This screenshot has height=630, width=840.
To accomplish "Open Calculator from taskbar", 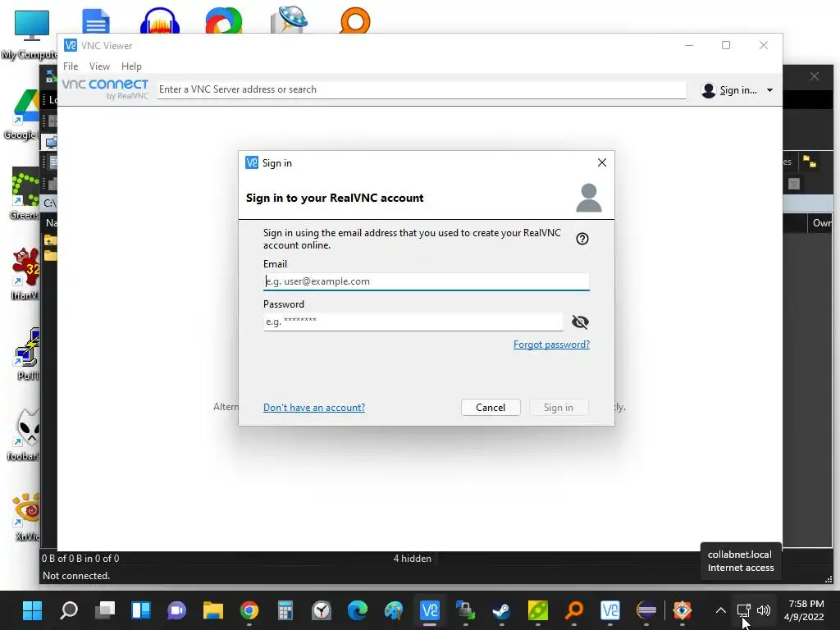I will [285, 610].
